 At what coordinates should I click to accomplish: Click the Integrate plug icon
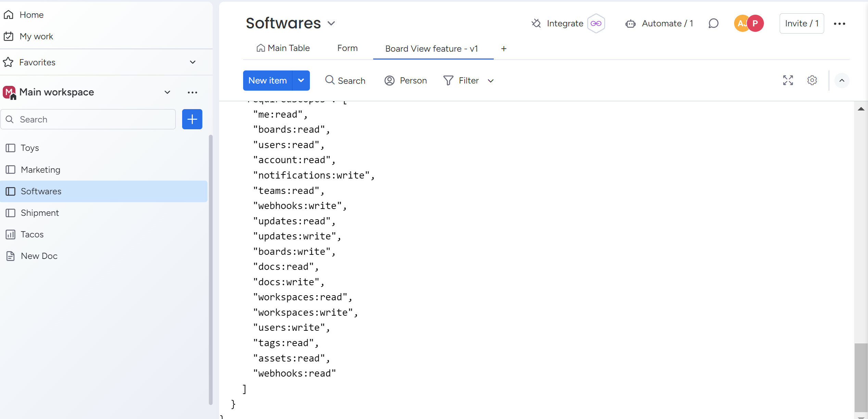point(536,23)
